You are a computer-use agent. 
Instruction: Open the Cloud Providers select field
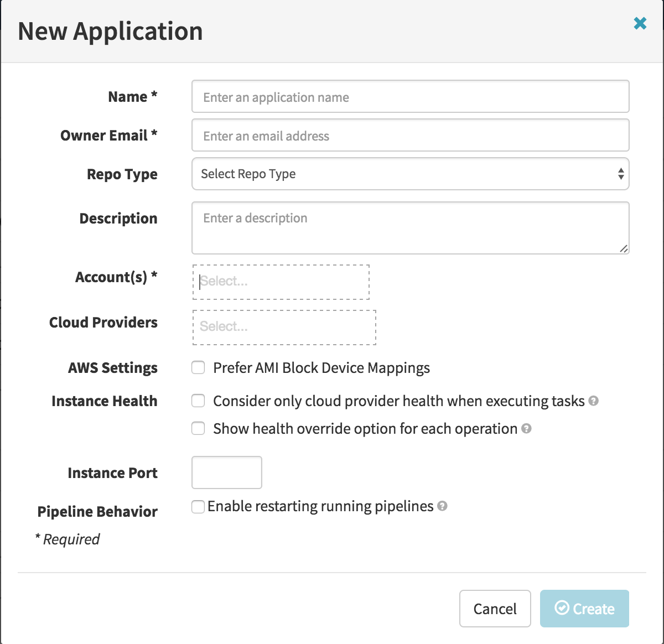(x=284, y=328)
